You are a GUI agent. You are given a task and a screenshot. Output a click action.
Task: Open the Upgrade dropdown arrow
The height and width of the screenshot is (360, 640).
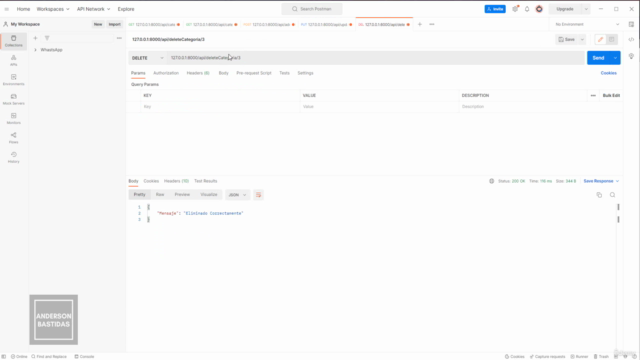point(586,9)
